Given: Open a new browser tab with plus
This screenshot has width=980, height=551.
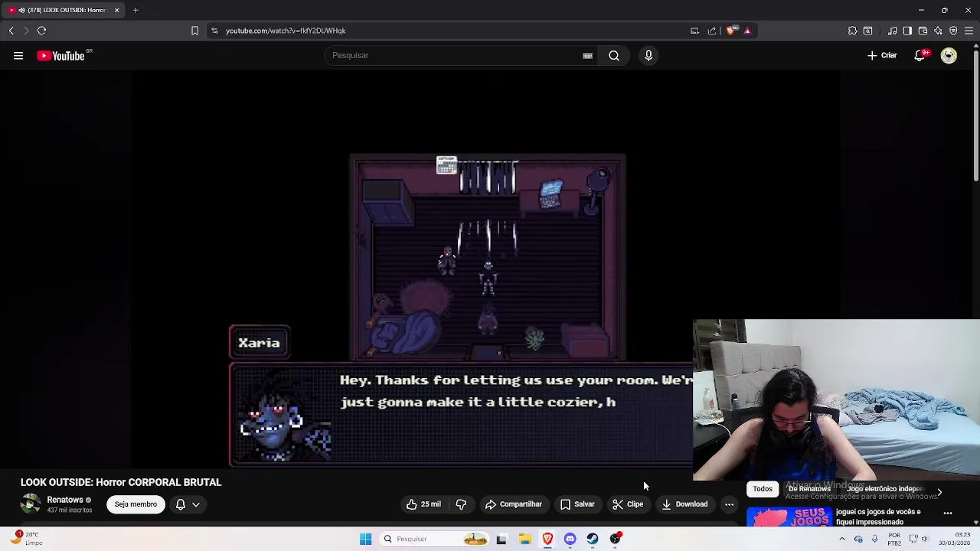Looking at the screenshot, I should point(136,10).
